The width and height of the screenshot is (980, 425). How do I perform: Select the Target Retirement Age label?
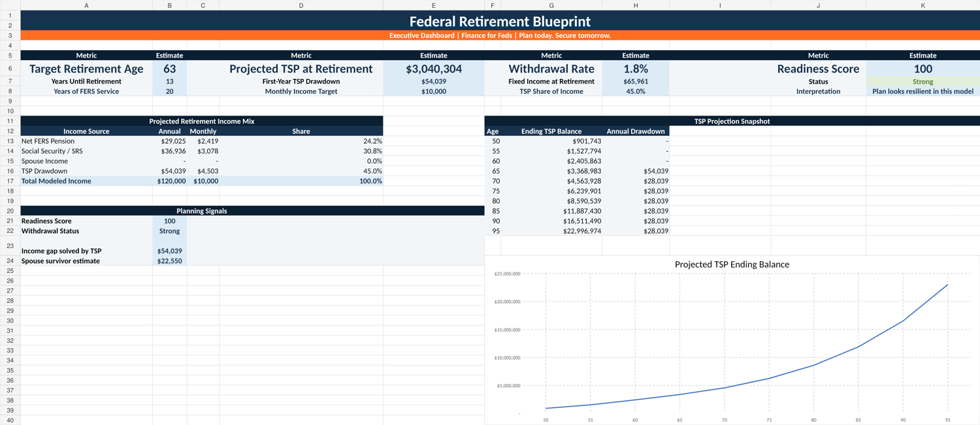pos(86,69)
